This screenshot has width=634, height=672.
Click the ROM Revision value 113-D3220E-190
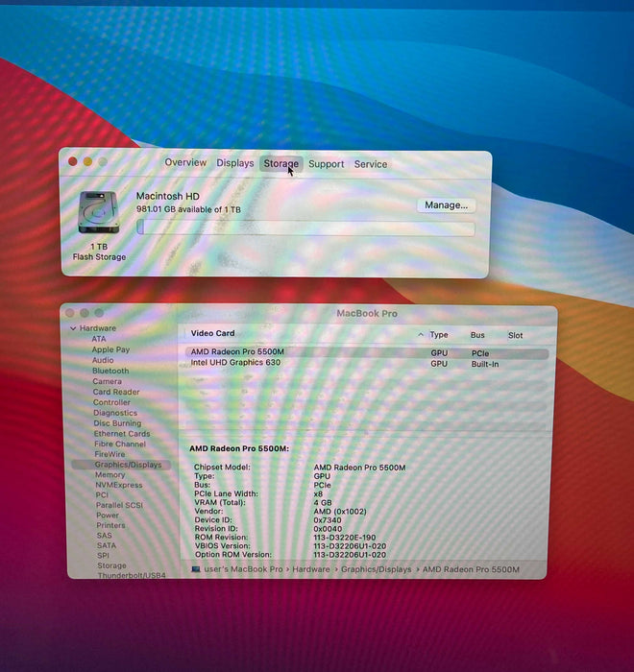[345, 537]
